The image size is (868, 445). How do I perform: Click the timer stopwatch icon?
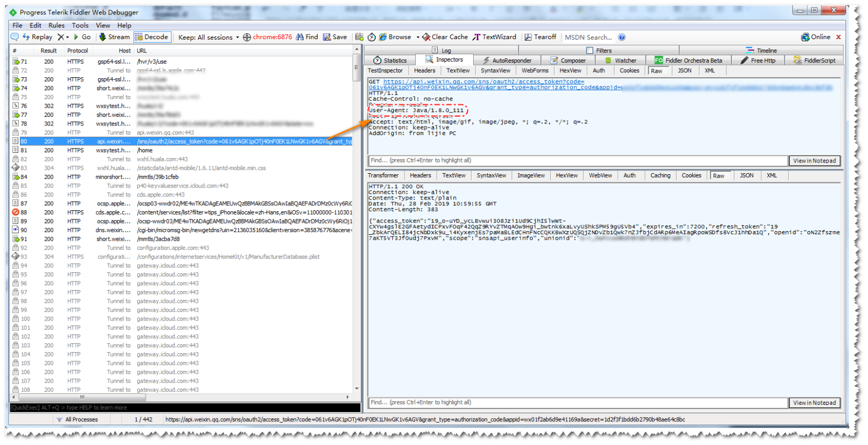coord(371,37)
